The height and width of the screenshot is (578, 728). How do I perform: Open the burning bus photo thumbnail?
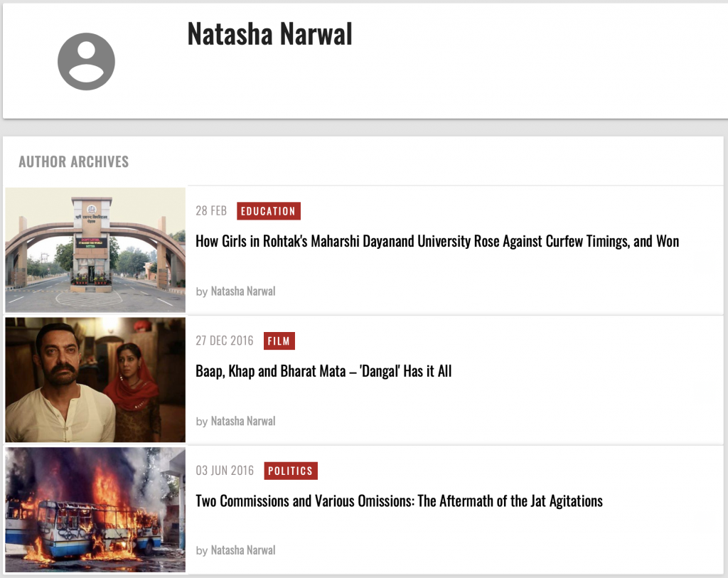(95, 510)
